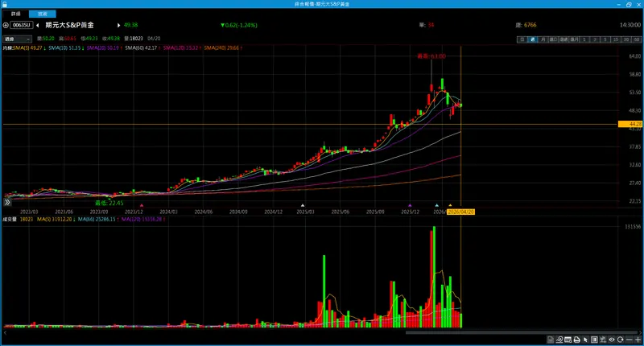The image size is (644, 346).
Task: Select the 5-minute period button
Action: 605,39
